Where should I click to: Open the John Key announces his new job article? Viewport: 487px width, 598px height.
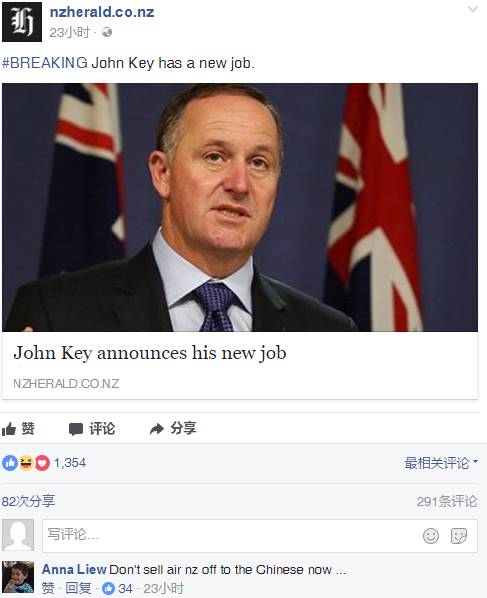[150, 353]
